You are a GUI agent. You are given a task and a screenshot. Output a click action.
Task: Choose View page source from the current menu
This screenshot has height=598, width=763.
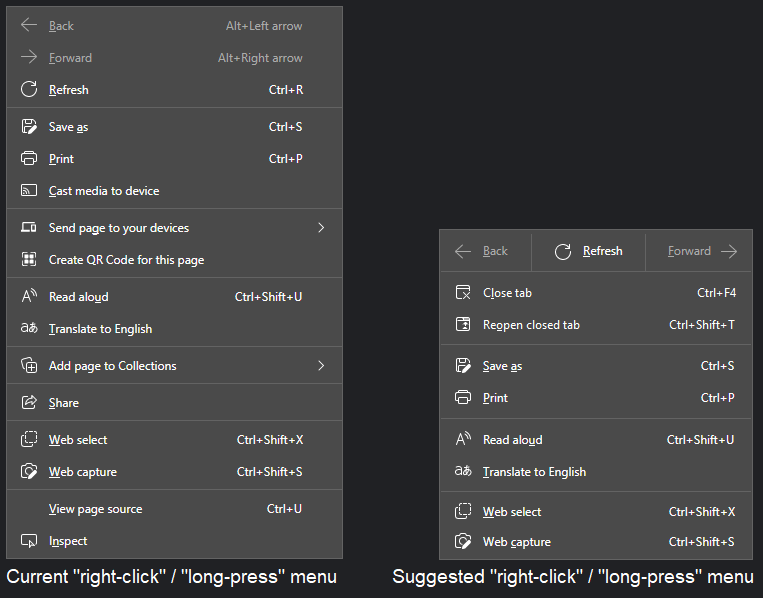[x=95, y=509]
